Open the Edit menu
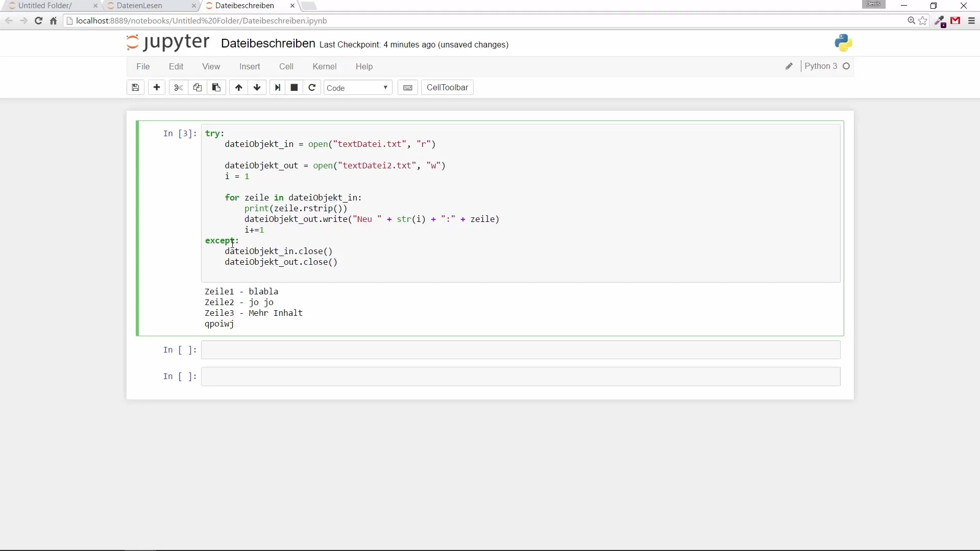Image resolution: width=980 pixels, height=551 pixels. 176,66
